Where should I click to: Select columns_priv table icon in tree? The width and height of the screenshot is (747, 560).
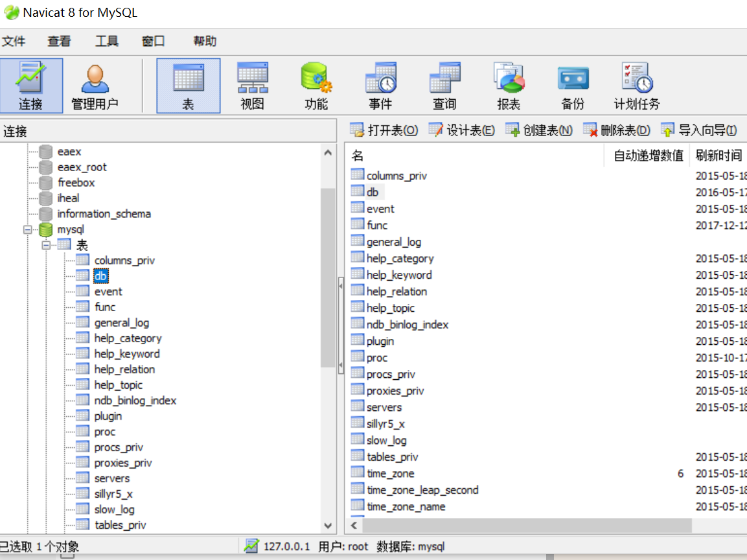click(x=82, y=260)
